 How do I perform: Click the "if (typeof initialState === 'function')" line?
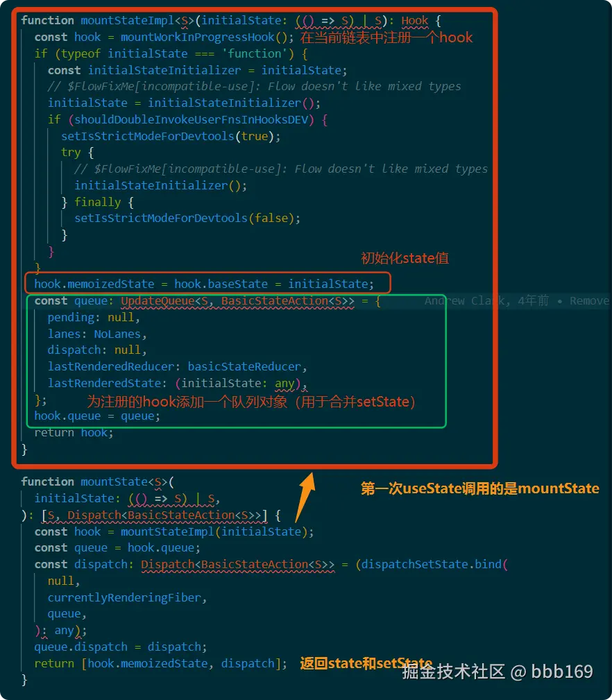(171, 53)
